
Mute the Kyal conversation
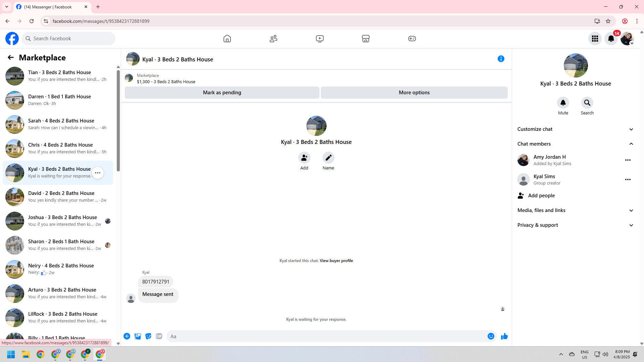(563, 103)
